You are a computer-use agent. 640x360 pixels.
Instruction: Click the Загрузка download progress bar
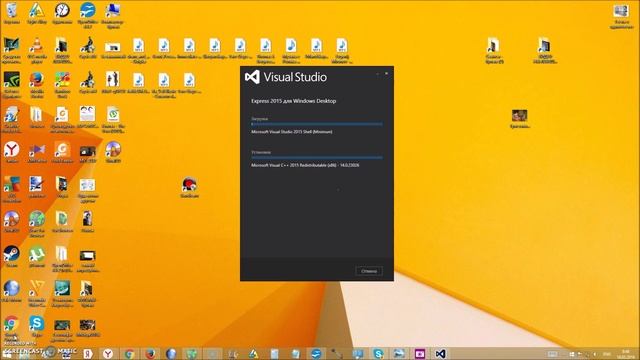[x=317, y=124]
